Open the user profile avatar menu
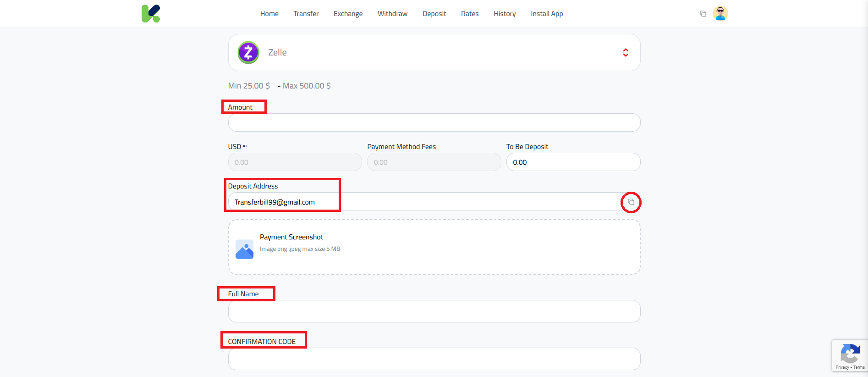This screenshot has width=868, height=377. (x=720, y=13)
